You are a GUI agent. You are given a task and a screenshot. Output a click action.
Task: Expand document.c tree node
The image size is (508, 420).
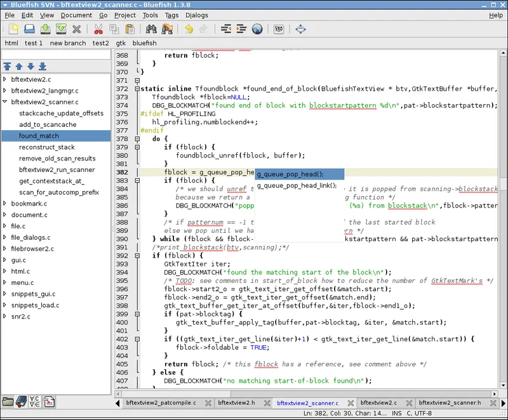click(x=4, y=214)
